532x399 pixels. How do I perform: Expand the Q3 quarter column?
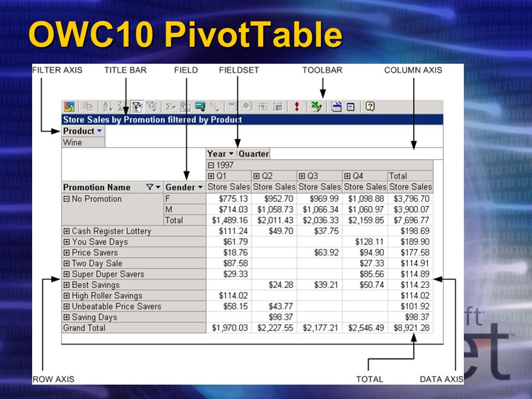coord(302,176)
